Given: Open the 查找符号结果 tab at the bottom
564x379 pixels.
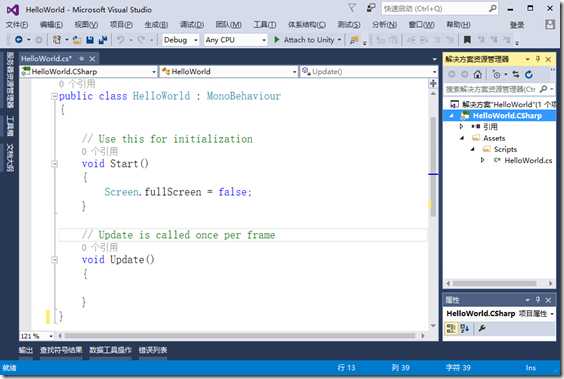Looking at the screenshot, I should coord(61,350).
